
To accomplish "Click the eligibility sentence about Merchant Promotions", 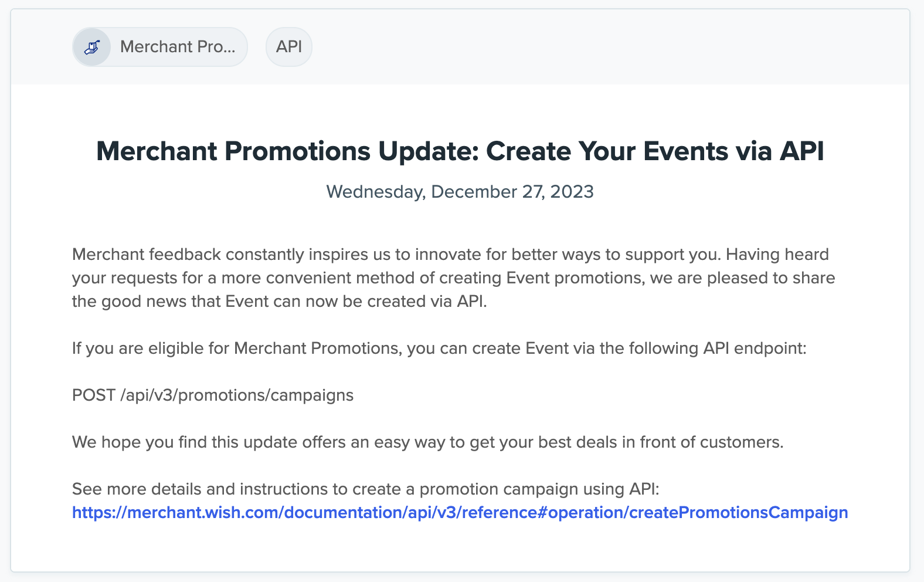I will pos(439,348).
